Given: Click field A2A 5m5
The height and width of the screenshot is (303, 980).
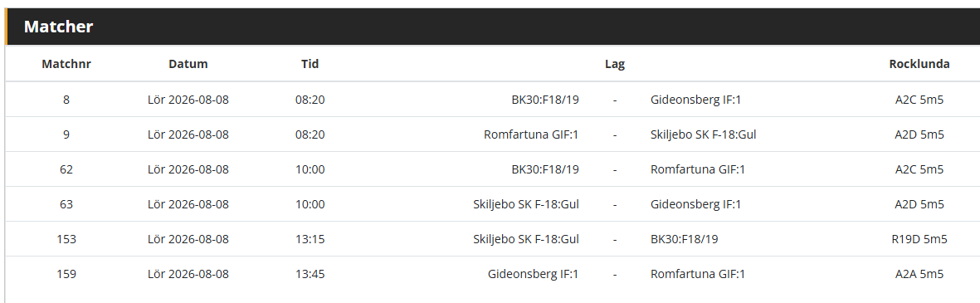Looking at the screenshot, I should (x=919, y=274).
